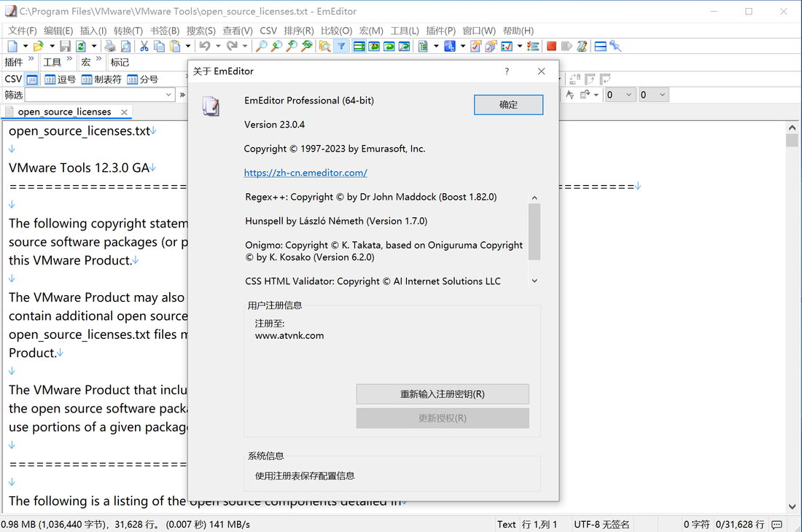Open the New file dropdown arrow
This screenshot has width=802, height=532.
(25, 47)
